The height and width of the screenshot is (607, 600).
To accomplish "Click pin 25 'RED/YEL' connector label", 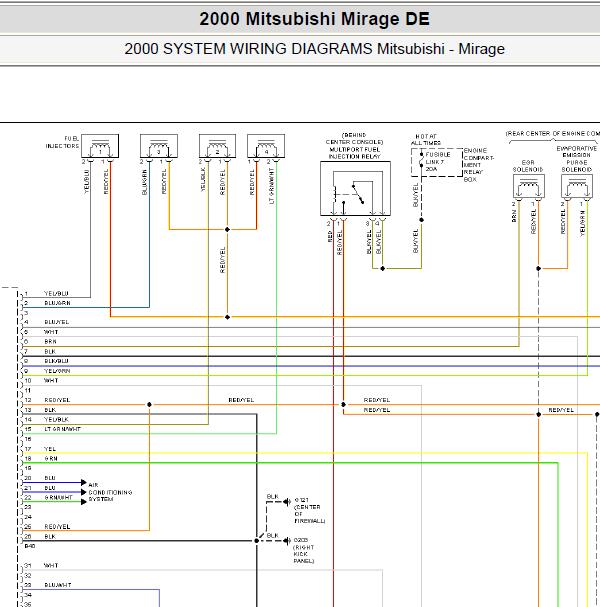I will pos(57,527).
